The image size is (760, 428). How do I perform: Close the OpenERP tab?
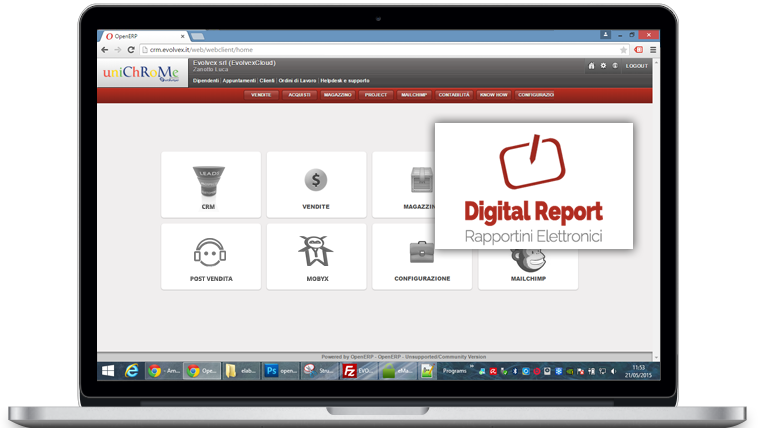pyautogui.click(x=182, y=36)
